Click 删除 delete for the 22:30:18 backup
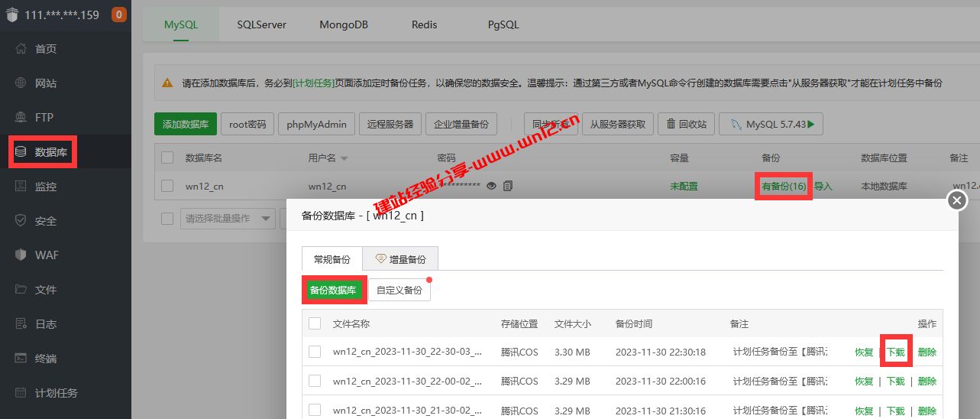Screen dimensions: 980x419 point(927,352)
